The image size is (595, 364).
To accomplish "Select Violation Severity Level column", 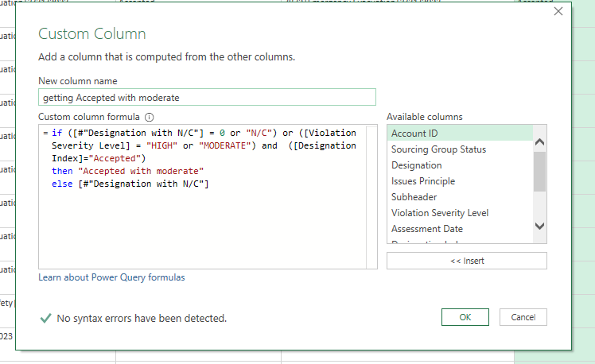I will tap(460, 213).
